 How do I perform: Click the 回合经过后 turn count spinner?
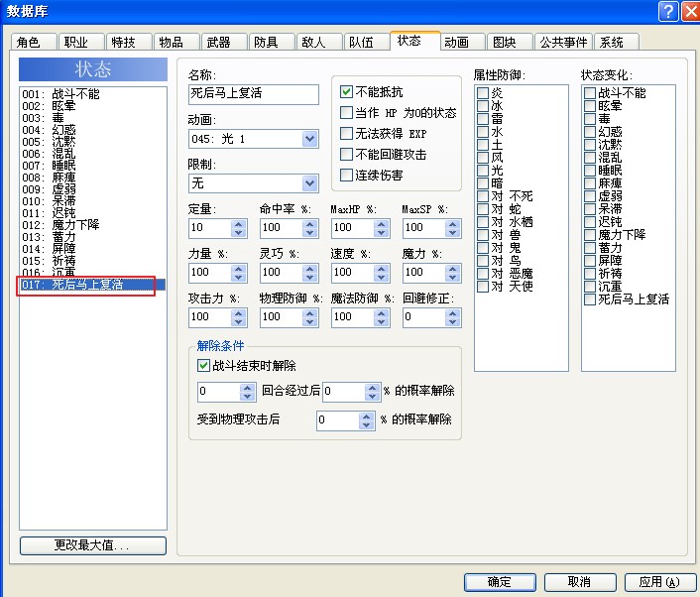[248, 392]
